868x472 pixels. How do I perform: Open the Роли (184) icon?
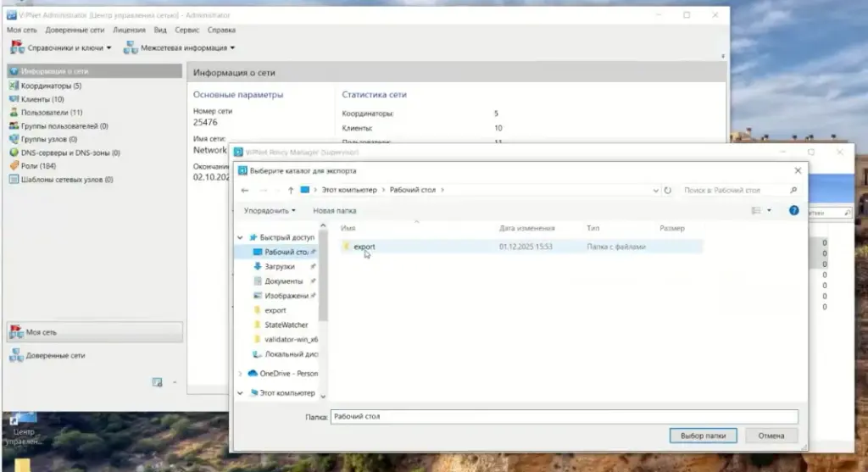coord(14,166)
